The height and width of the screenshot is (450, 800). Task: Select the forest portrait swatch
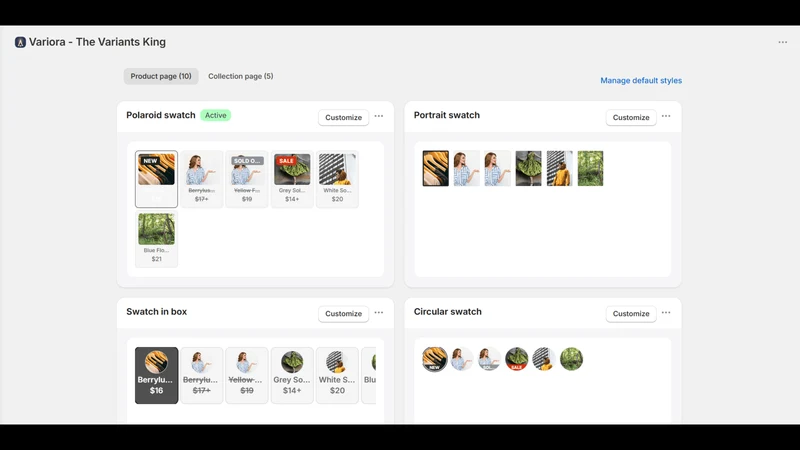click(590, 168)
